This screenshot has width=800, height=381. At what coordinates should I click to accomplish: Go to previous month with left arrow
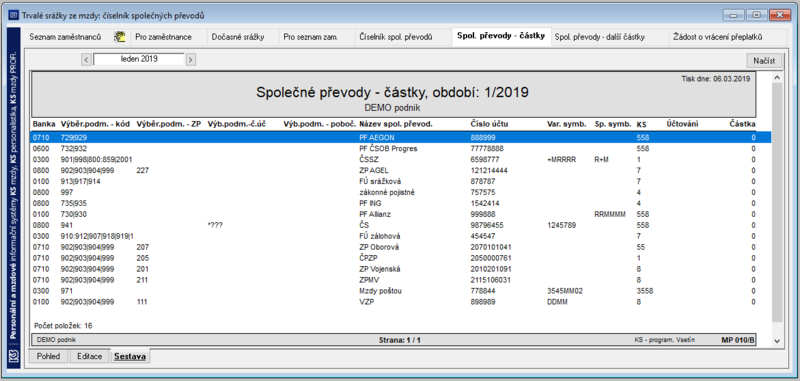point(86,59)
